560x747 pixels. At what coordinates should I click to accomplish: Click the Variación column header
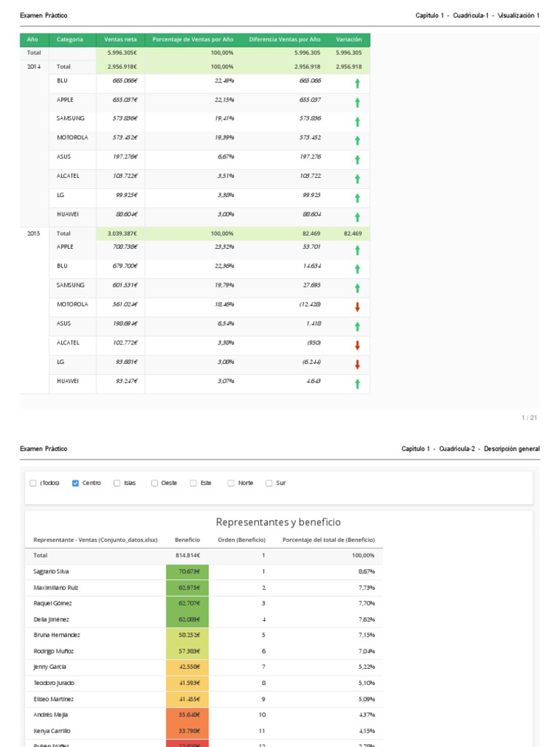click(x=349, y=39)
